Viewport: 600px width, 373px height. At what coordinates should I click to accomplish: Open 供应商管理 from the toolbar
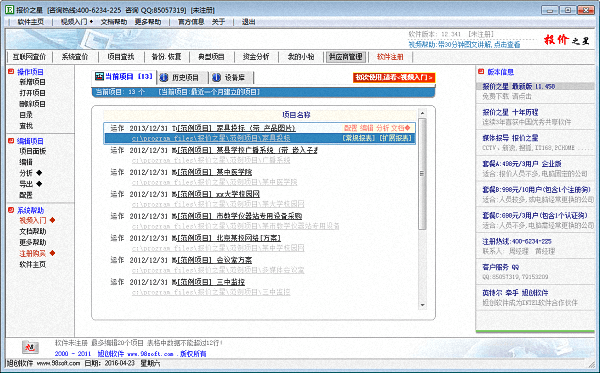click(x=346, y=57)
